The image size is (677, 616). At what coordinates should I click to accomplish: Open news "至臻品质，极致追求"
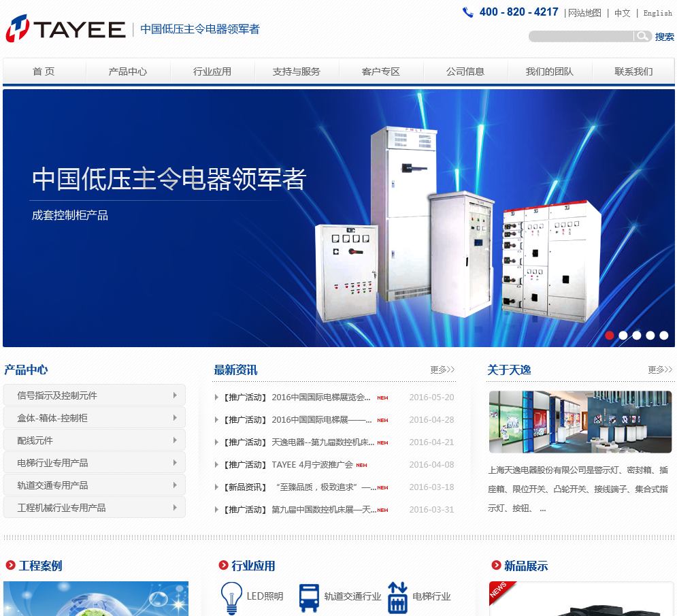click(x=325, y=487)
